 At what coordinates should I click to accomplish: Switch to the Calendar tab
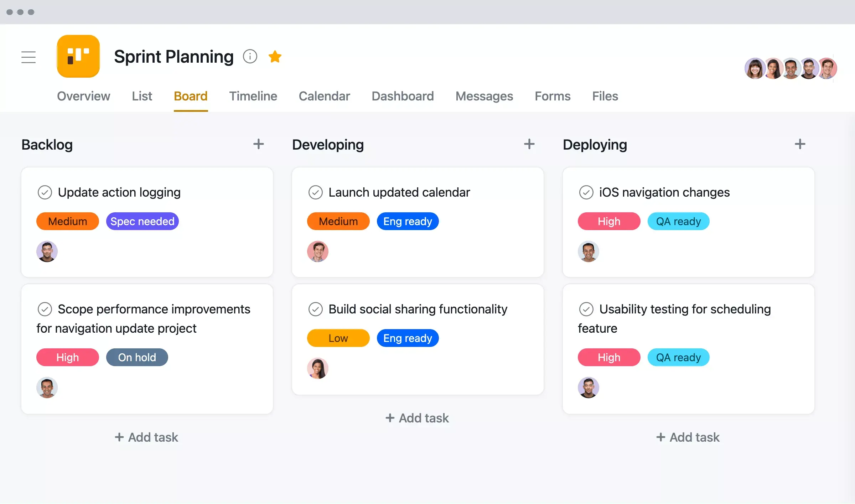pos(325,95)
